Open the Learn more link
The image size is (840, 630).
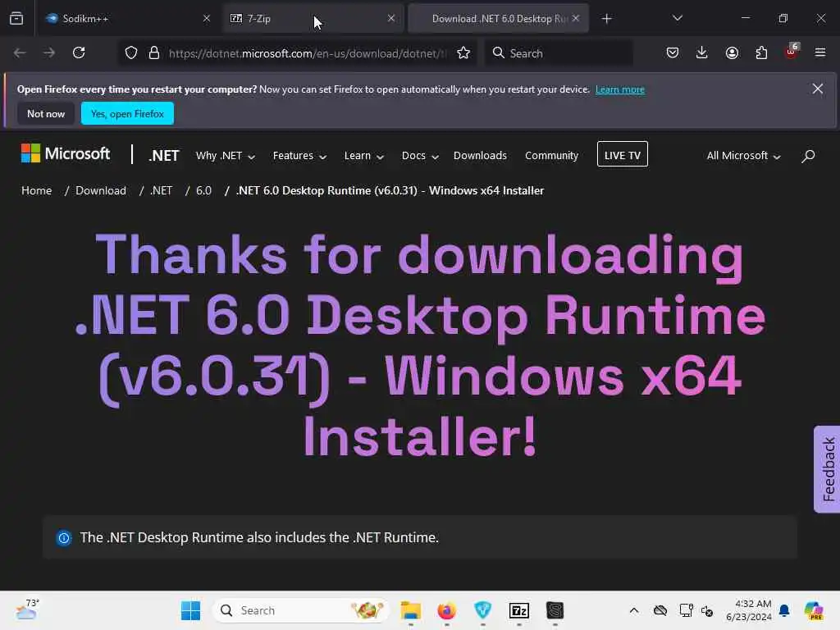(x=620, y=89)
